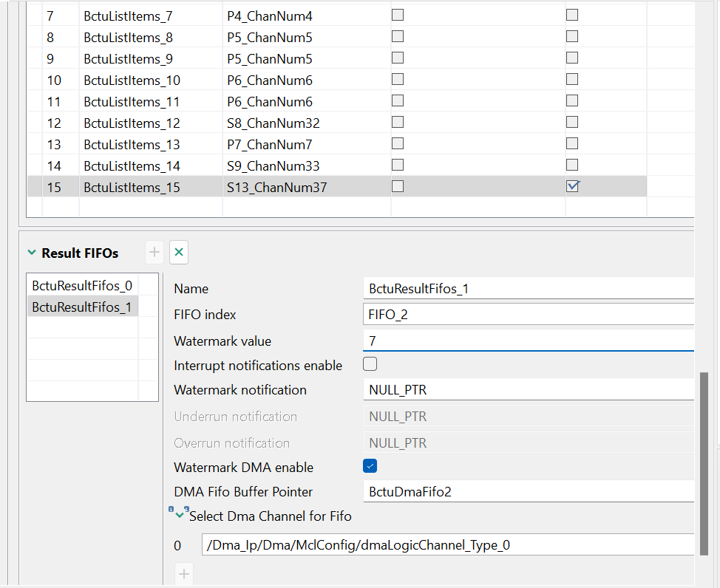
Task: Edit the Name field BctuResultFifos_1
Action: [528, 289]
